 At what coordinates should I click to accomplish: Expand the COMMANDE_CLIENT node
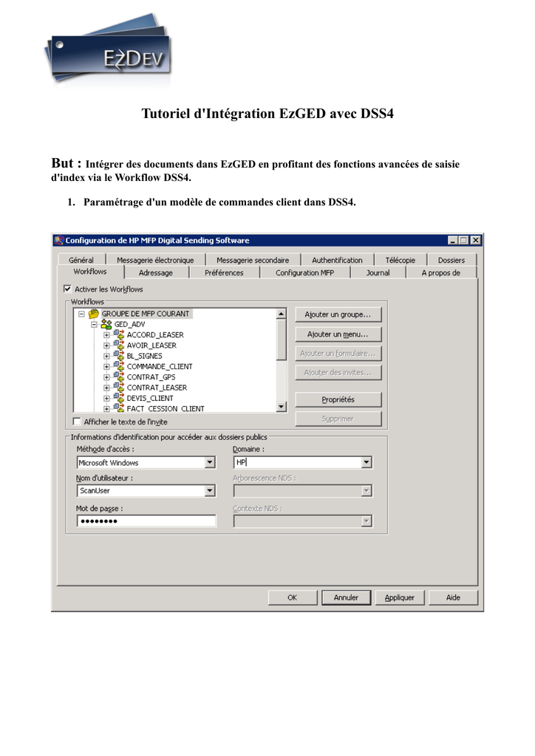tap(106, 366)
